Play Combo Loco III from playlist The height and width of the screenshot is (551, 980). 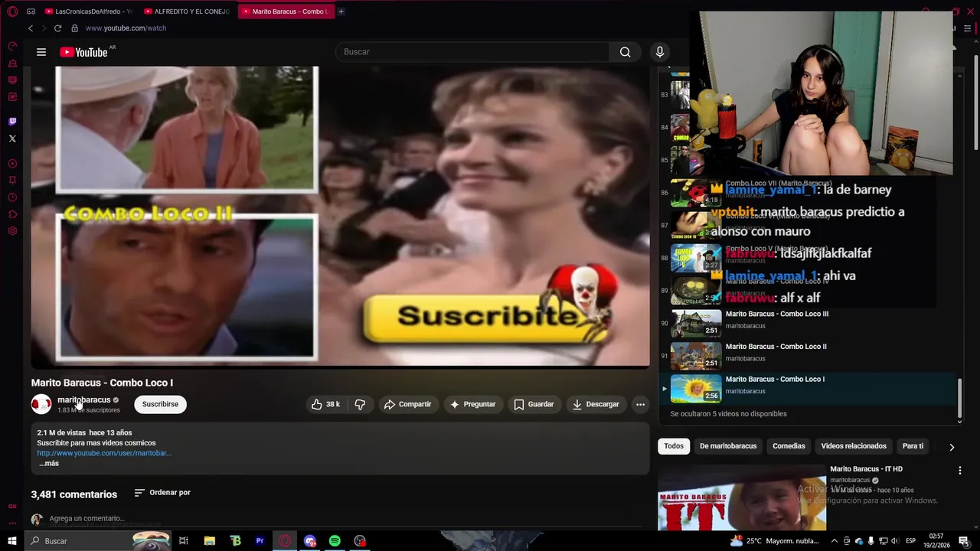809,323
